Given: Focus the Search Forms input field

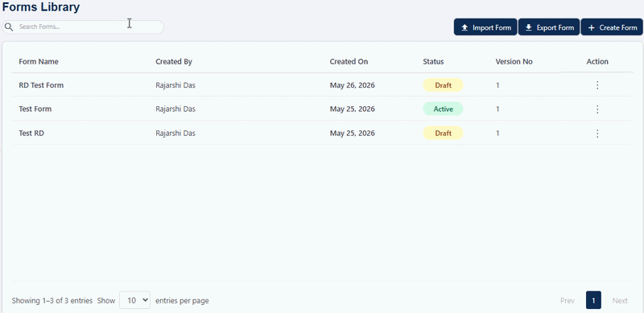Looking at the screenshot, I should (x=83, y=27).
